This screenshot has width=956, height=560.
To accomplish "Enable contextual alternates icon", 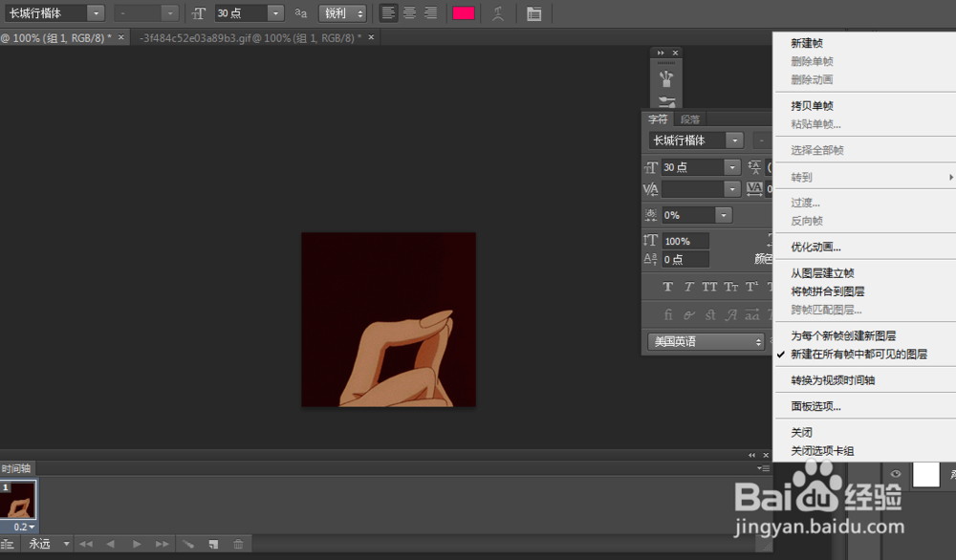I will tap(688, 314).
